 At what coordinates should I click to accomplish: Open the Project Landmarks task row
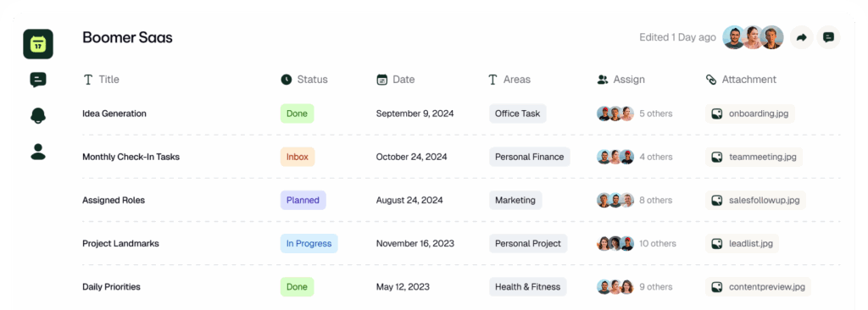point(461,244)
